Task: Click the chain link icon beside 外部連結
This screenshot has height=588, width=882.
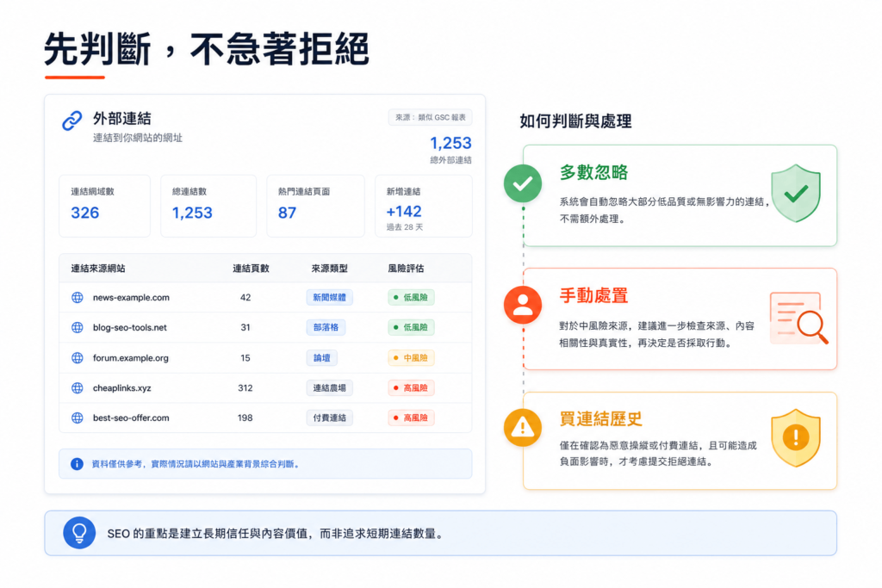Action: tap(72, 121)
